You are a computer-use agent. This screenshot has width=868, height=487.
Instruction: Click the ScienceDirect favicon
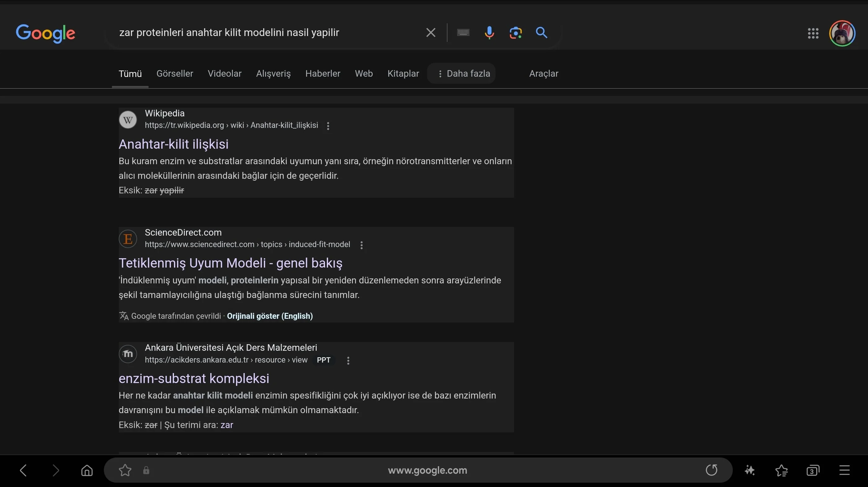click(128, 239)
